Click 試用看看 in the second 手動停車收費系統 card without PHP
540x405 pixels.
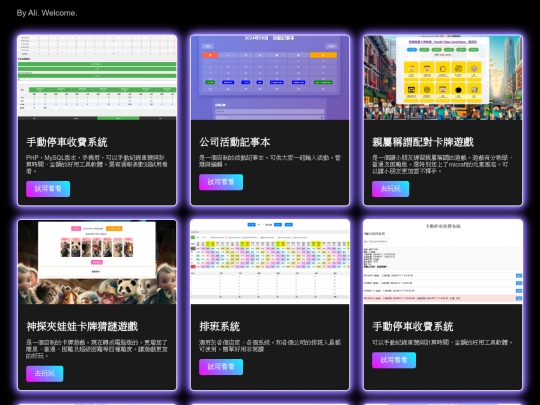coord(394,360)
